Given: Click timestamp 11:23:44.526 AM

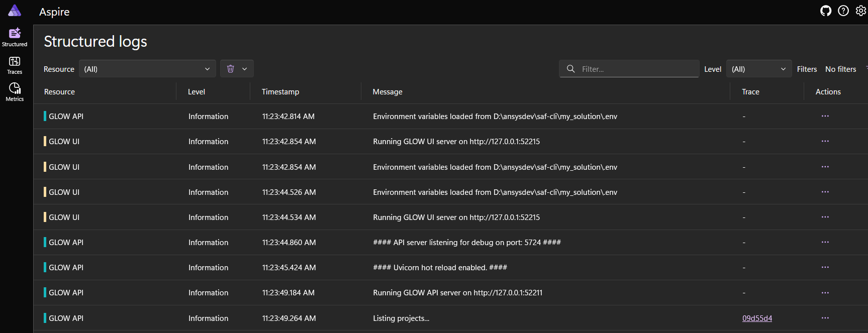Looking at the screenshot, I should [x=289, y=192].
